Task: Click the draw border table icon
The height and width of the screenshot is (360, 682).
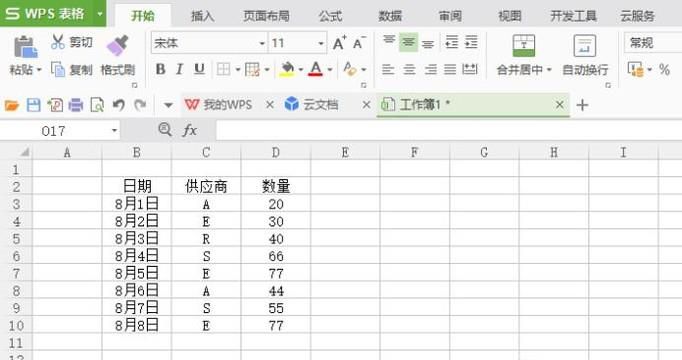Action: click(x=252, y=69)
